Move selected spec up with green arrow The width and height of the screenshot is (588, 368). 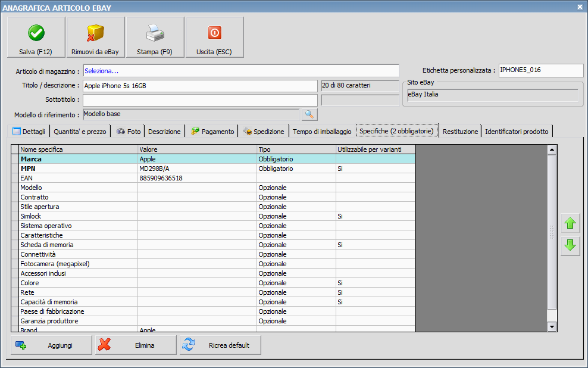570,223
